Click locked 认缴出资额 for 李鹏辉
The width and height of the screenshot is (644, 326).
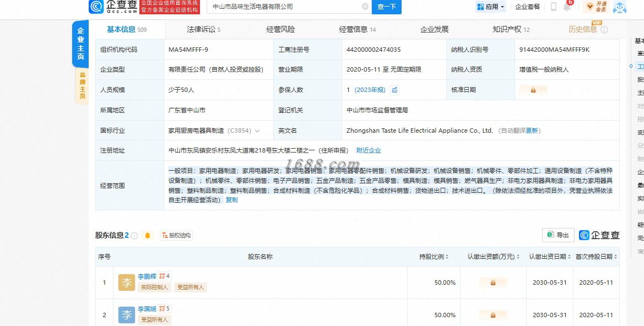click(x=493, y=282)
